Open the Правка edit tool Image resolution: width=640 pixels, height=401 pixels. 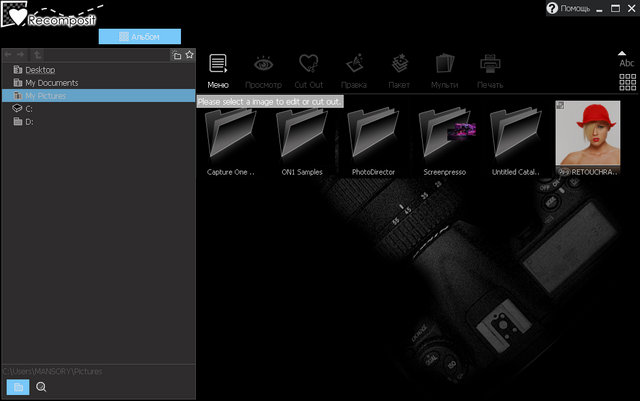[x=354, y=68]
